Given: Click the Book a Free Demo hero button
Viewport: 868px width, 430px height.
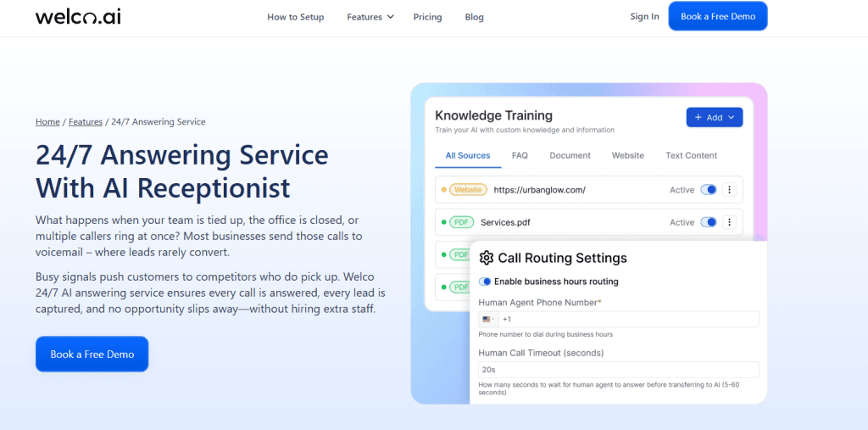Looking at the screenshot, I should 92,355.
